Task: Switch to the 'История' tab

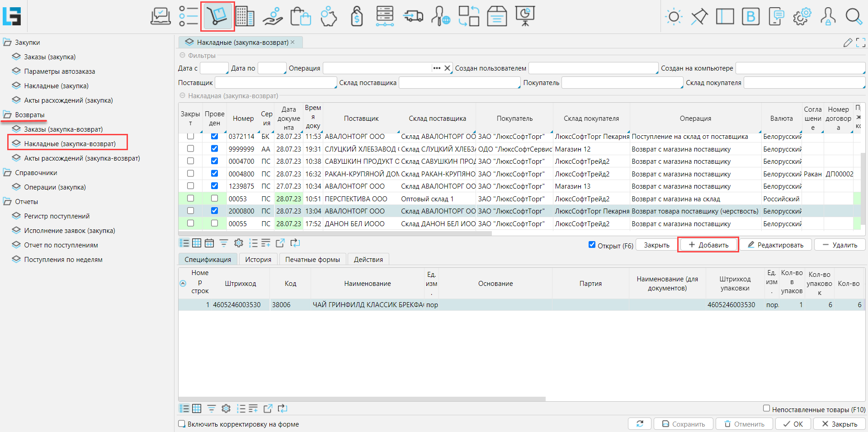Action: 258,259
